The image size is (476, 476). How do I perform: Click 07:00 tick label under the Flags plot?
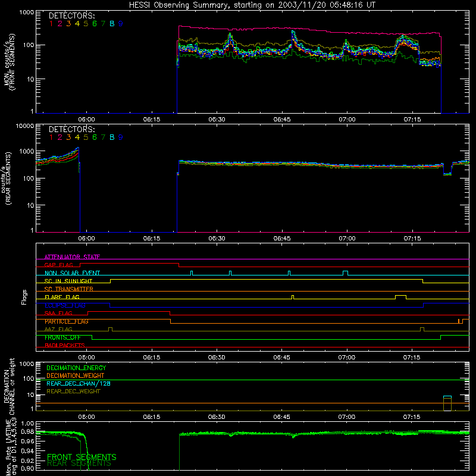point(347,358)
